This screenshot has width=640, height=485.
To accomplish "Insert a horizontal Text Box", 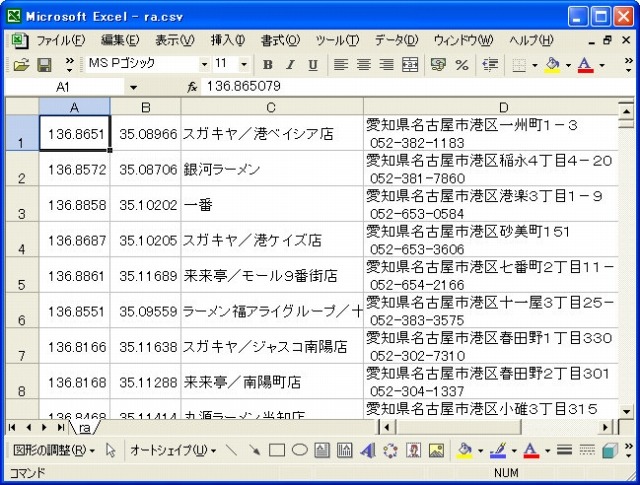I will point(322,450).
